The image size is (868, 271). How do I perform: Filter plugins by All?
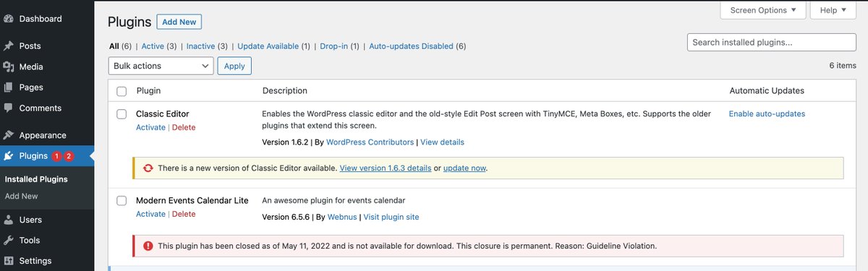[114, 46]
